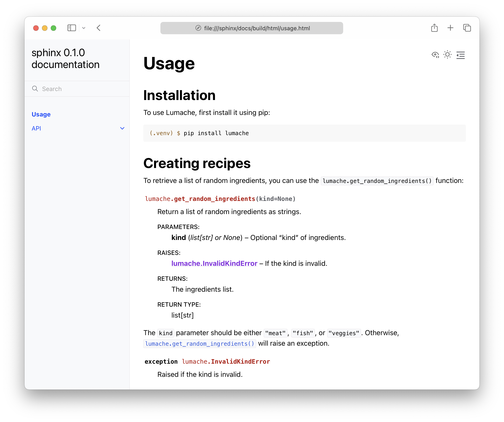Click the magnifier search icon in sidebar
The image size is (504, 422).
35,89
